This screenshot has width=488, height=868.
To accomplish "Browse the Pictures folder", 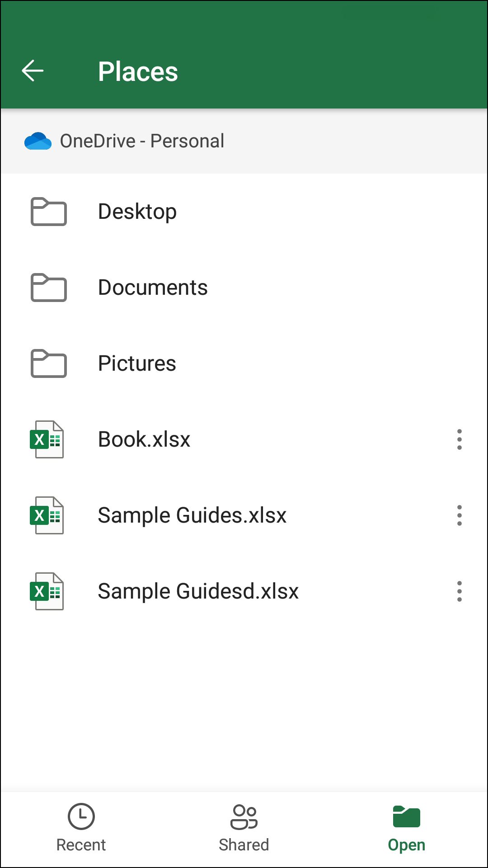I will tap(137, 363).
